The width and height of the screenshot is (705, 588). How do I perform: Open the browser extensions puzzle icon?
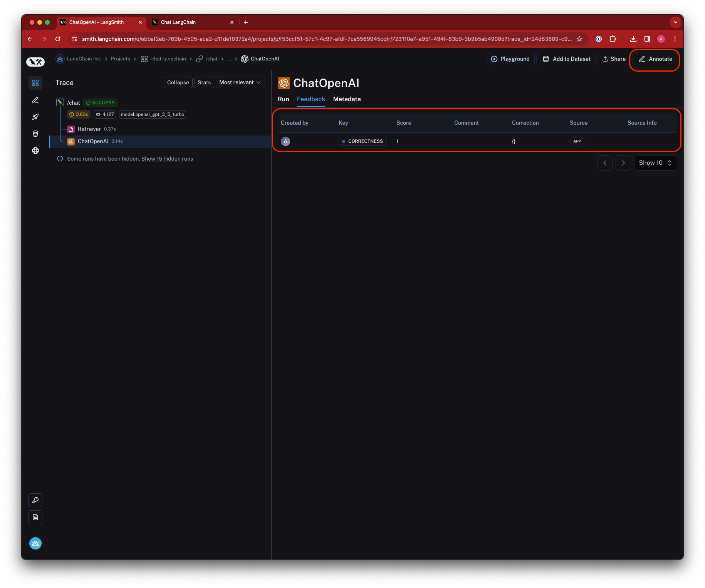(x=613, y=39)
